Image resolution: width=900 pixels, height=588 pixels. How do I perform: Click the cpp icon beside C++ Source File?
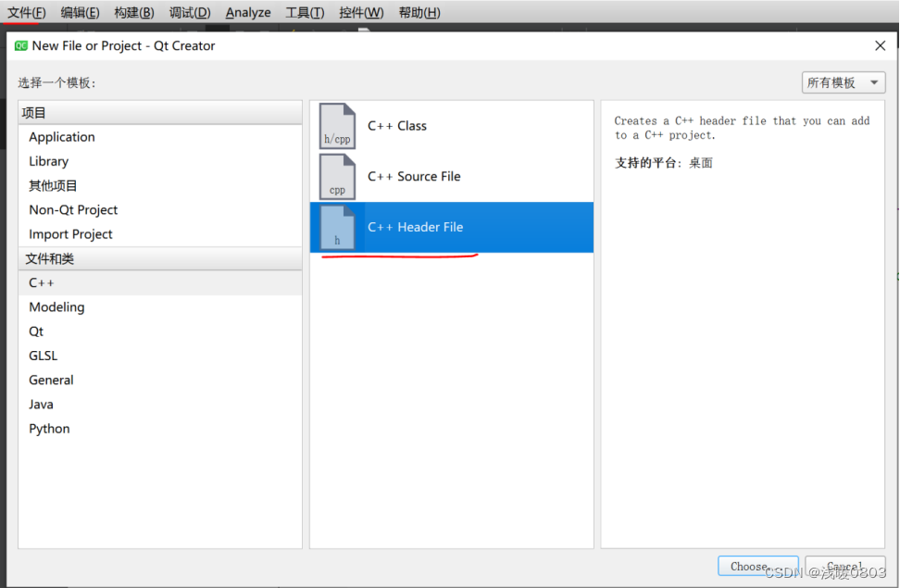pos(336,176)
